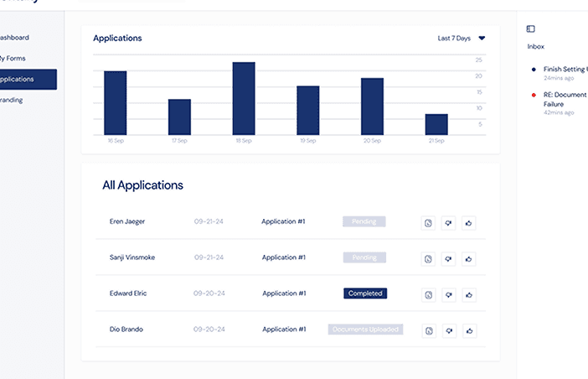Click the Last 7 Days range label
The width and height of the screenshot is (588, 379).
coord(454,39)
